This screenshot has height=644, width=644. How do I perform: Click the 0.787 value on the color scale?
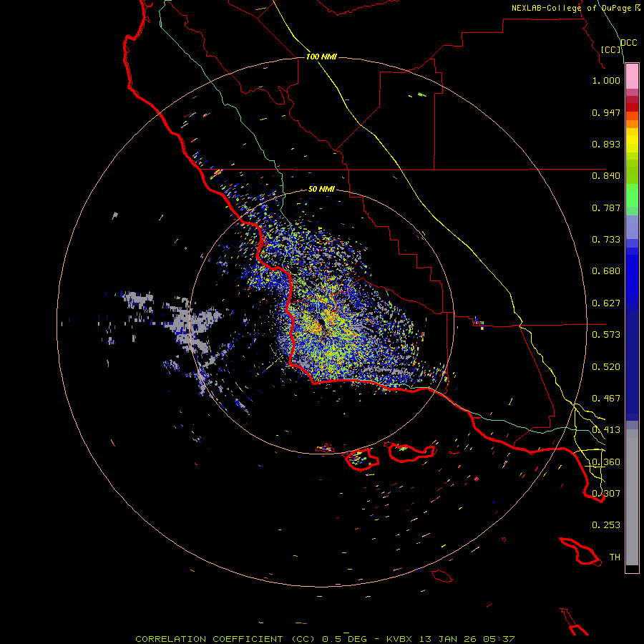click(x=606, y=208)
